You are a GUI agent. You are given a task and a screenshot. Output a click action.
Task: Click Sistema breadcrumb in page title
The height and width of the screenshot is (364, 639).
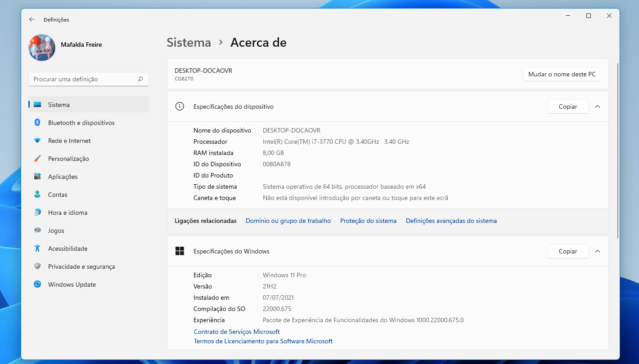coord(189,43)
